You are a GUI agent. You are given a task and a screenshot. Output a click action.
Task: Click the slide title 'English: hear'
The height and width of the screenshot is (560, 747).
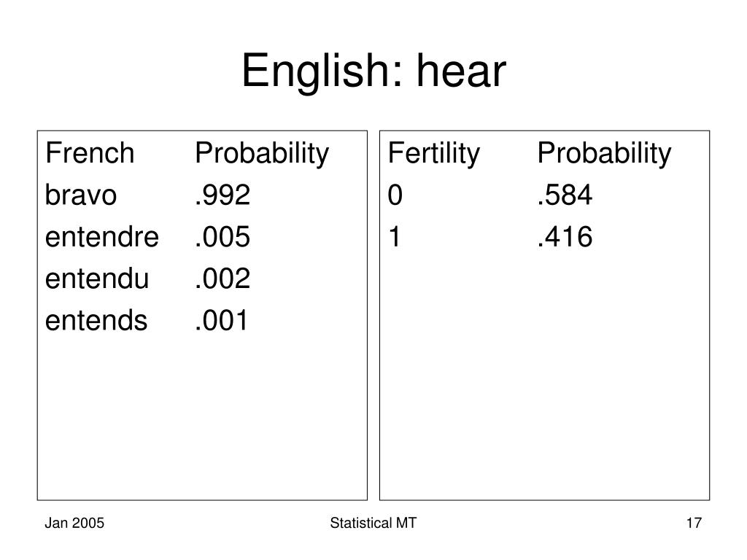click(x=373, y=71)
